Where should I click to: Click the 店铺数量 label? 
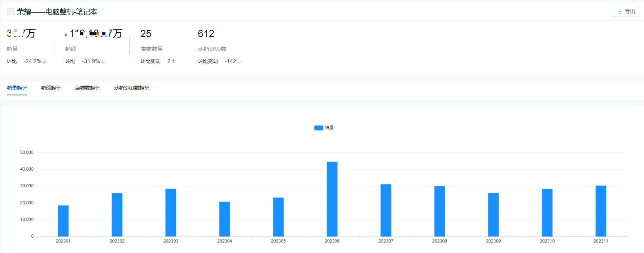pos(152,49)
